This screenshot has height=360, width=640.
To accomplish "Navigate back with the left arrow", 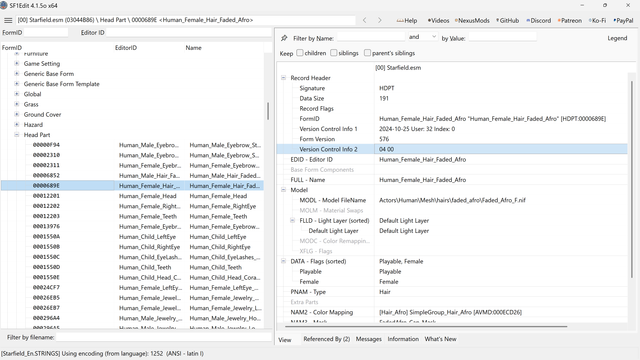I will [364, 20].
